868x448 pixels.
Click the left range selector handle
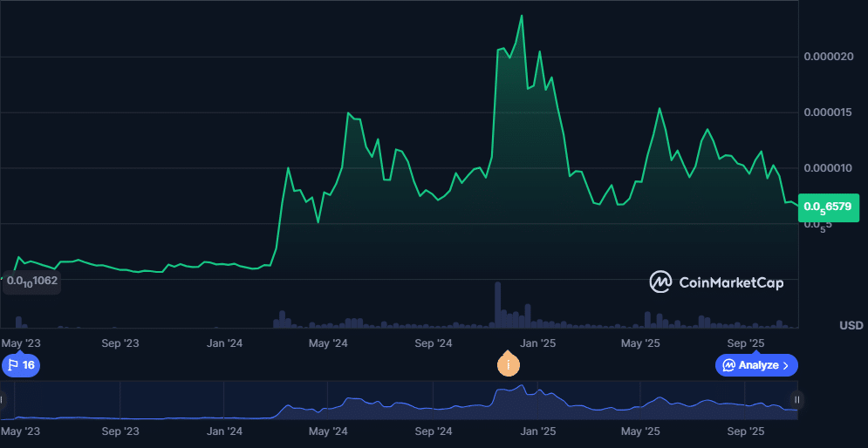click(x=3, y=400)
